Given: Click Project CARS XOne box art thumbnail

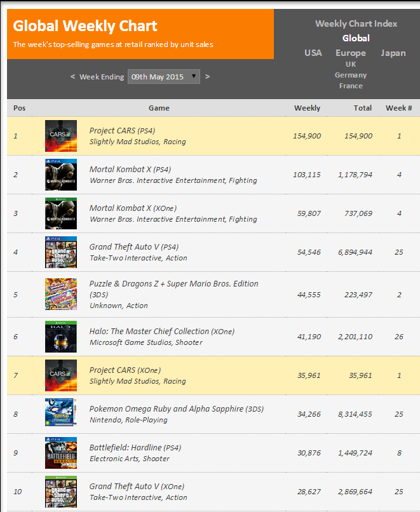Looking at the screenshot, I should (61, 375).
